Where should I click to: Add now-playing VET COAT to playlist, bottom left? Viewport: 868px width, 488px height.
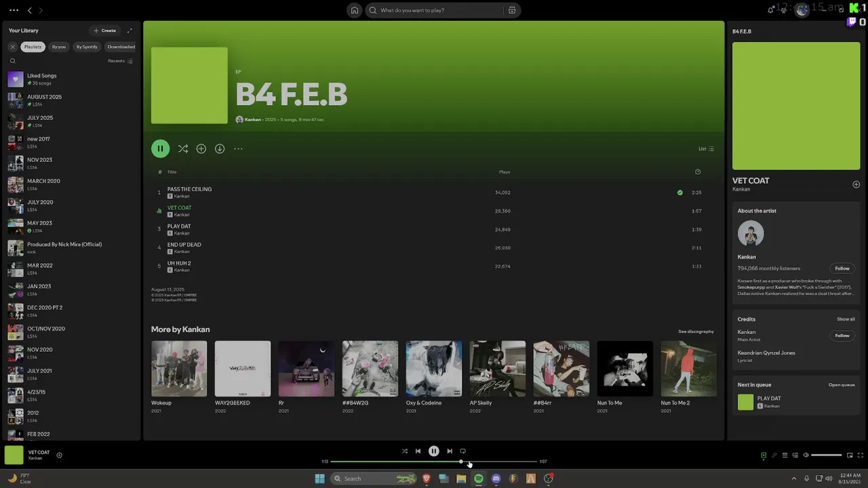pos(59,455)
